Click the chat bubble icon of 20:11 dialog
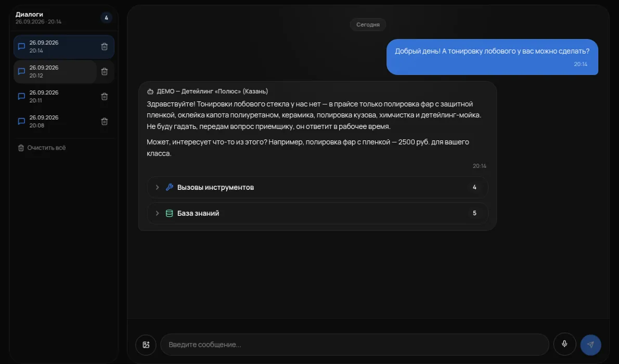 (21, 96)
